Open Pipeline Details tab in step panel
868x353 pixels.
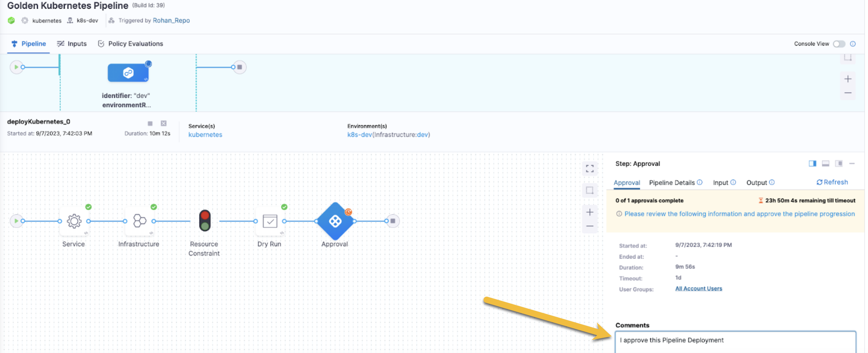(672, 182)
